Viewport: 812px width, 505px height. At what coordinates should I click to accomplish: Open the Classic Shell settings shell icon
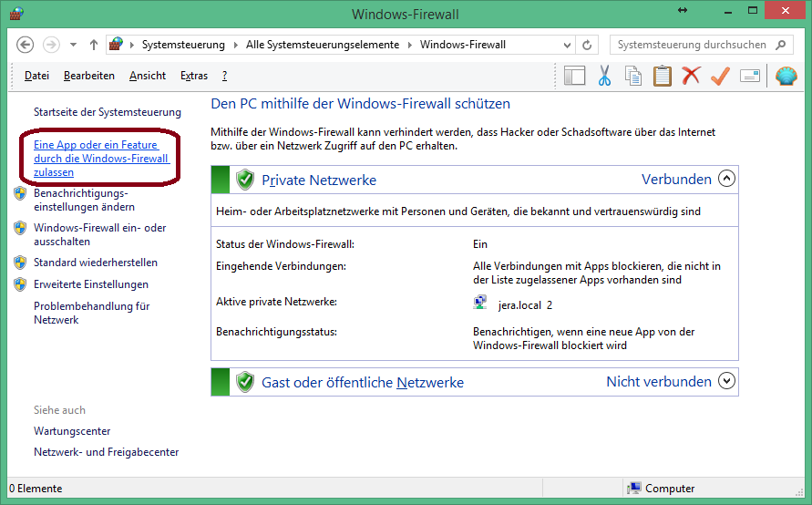[x=786, y=76]
